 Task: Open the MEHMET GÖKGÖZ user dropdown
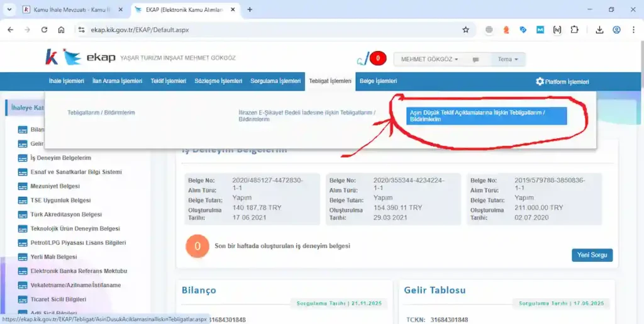click(x=430, y=59)
